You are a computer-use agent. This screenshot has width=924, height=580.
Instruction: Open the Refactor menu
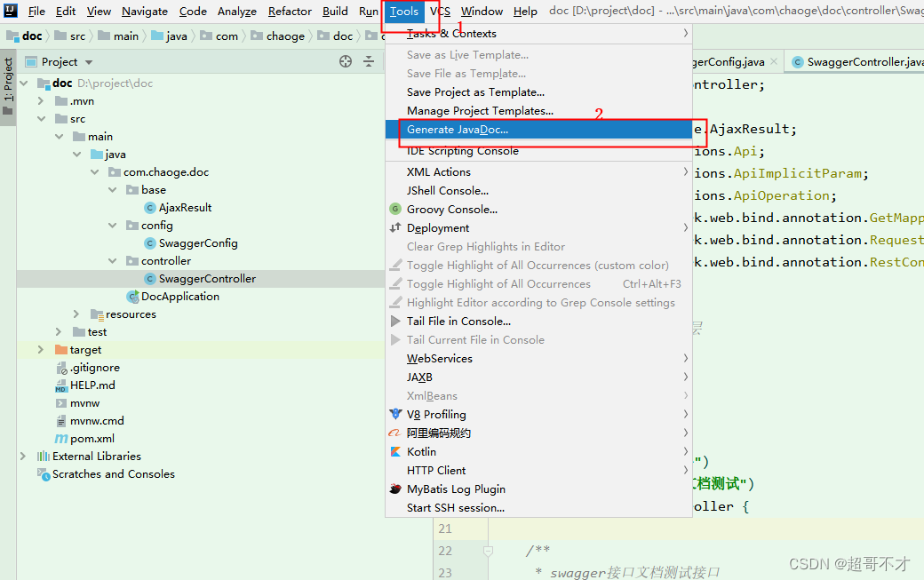[x=290, y=12]
